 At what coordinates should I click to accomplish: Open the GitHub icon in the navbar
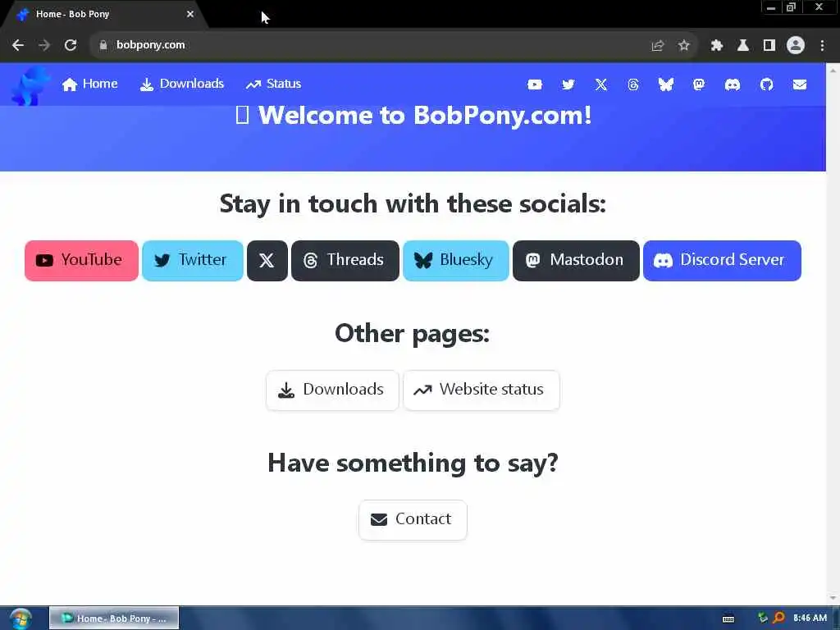pyautogui.click(x=767, y=84)
